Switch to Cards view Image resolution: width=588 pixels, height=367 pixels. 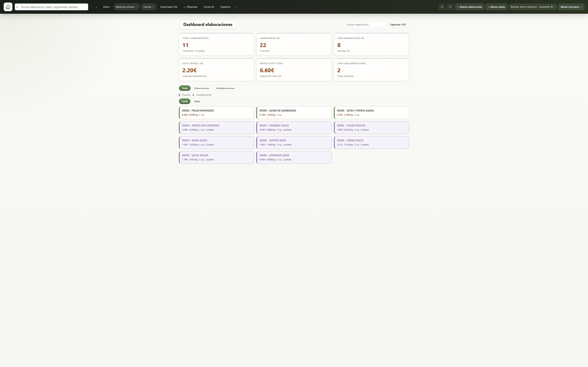(185, 101)
